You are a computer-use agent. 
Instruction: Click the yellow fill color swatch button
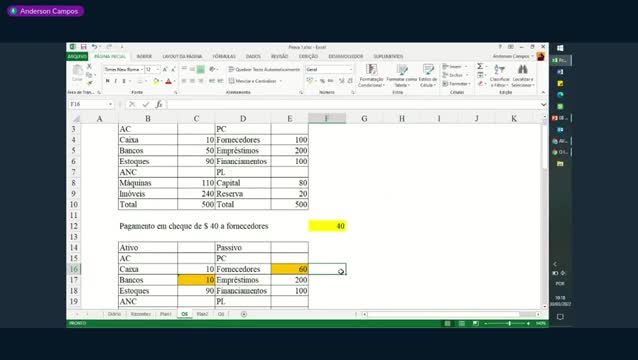pos(155,81)
